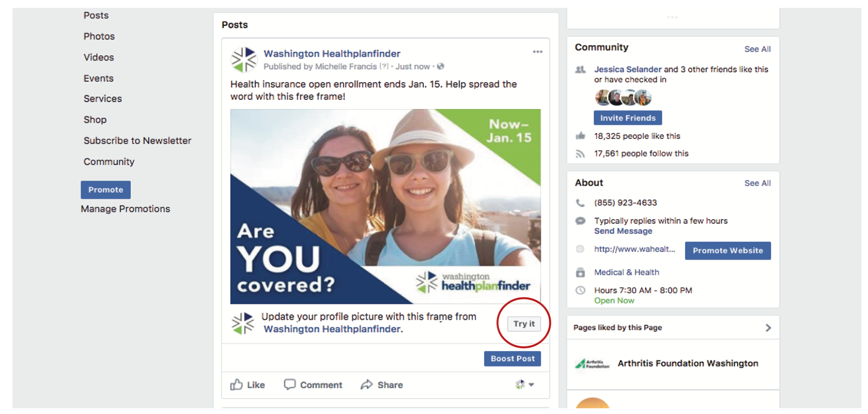Click the follow feed icon beside 17,561
This screenshot has height=414, width=868.
(x=580, y=154)
